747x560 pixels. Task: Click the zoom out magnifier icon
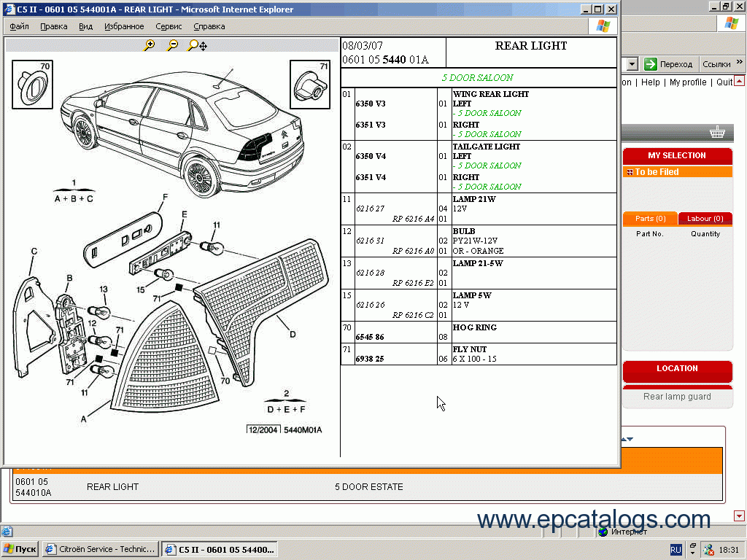click(172, 45)
